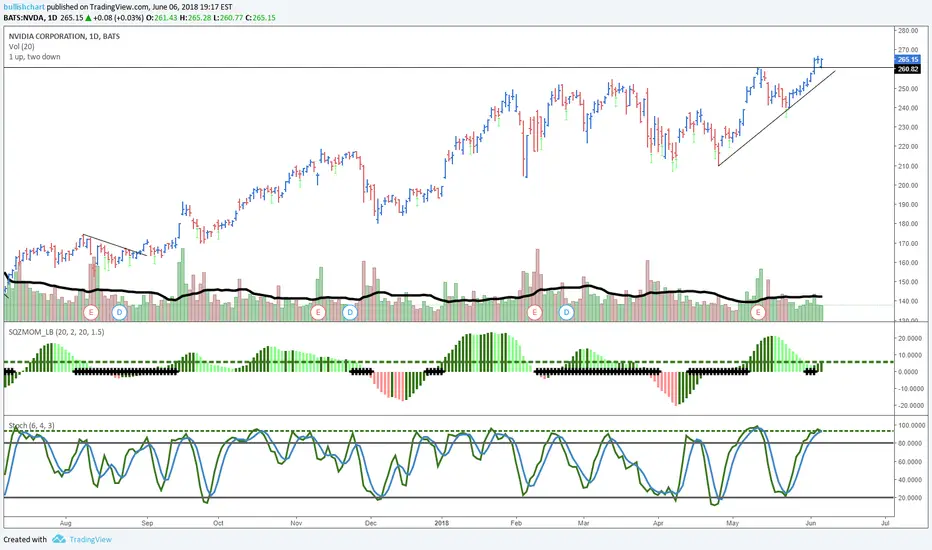The width and height of the screenshot is (932, 550).
Task: Select the blue 265.15 current price label
Action: 908,59
